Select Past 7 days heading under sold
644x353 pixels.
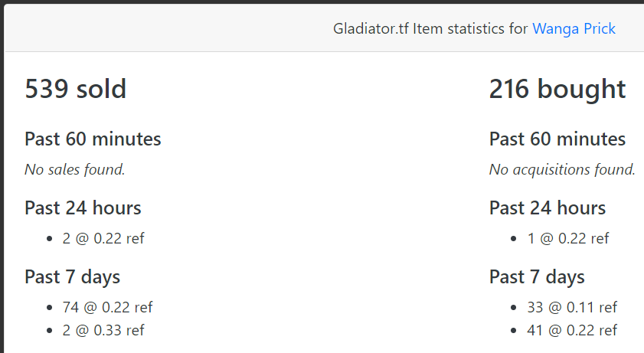click(x=72, y=277)
